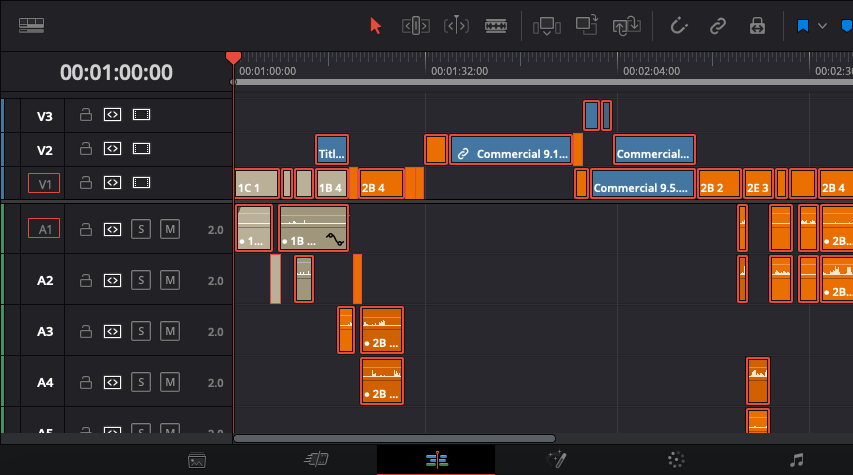Select the 1C 1 clip on V1

pyautogui.click(x=257, y=184)
